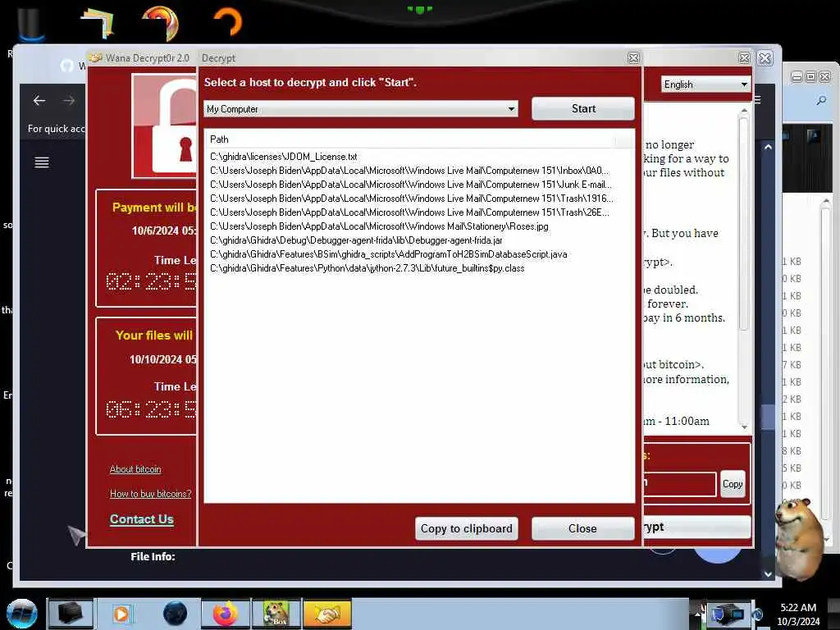Viewport: 840px width, 630px height.
Task: Click the scroll down arrow of ransom message
Action: pyautogui.click(x=743, y=427)
